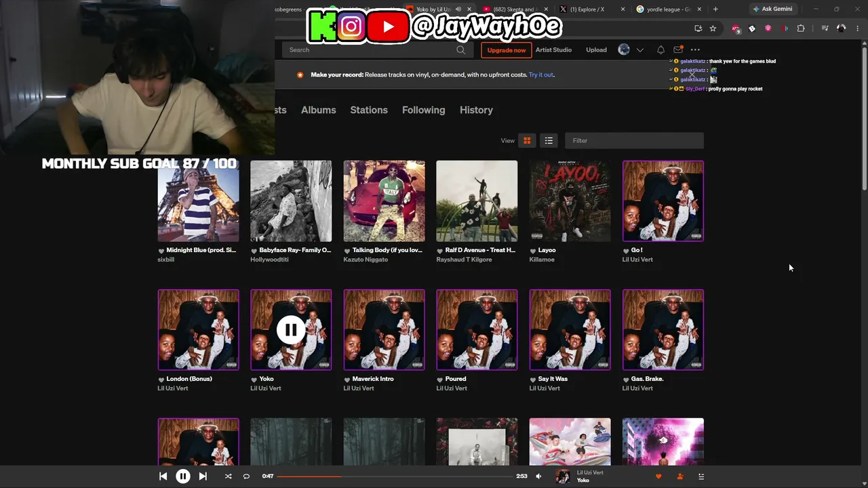Seek in the track progress bar
The width and height of the screenshot is (868, 488).
395,476
